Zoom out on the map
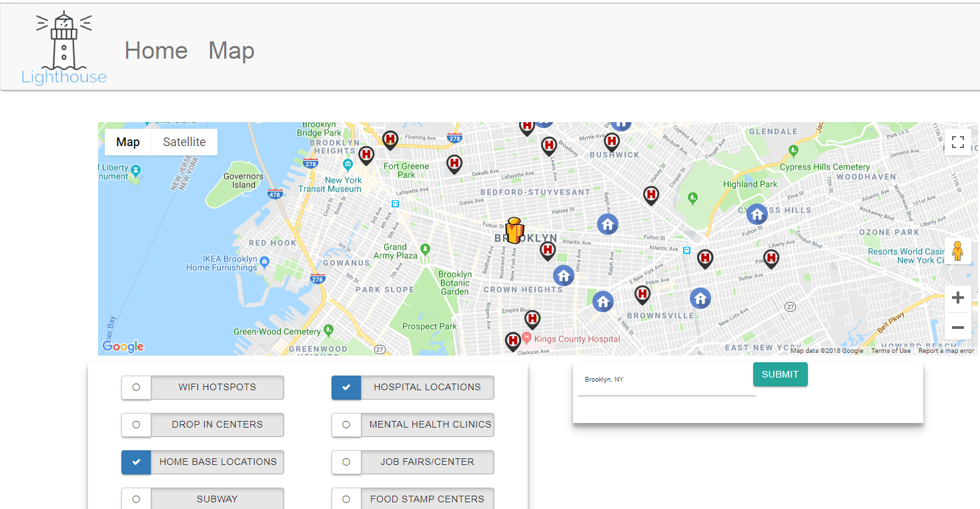The width and height of the screenshot is (980, 509). [957, 328]
